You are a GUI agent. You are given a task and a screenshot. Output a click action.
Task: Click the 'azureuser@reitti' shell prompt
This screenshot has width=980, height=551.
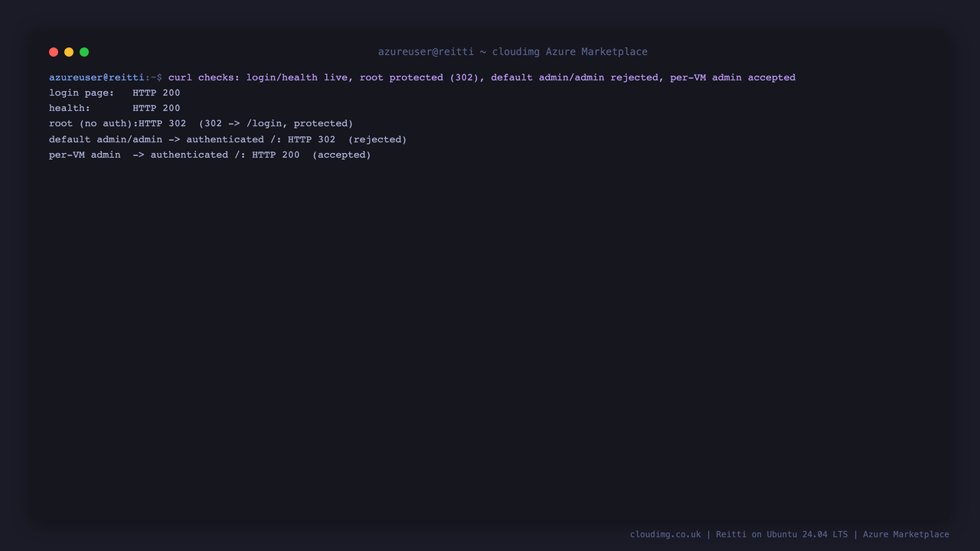click(x=96, y=77)
